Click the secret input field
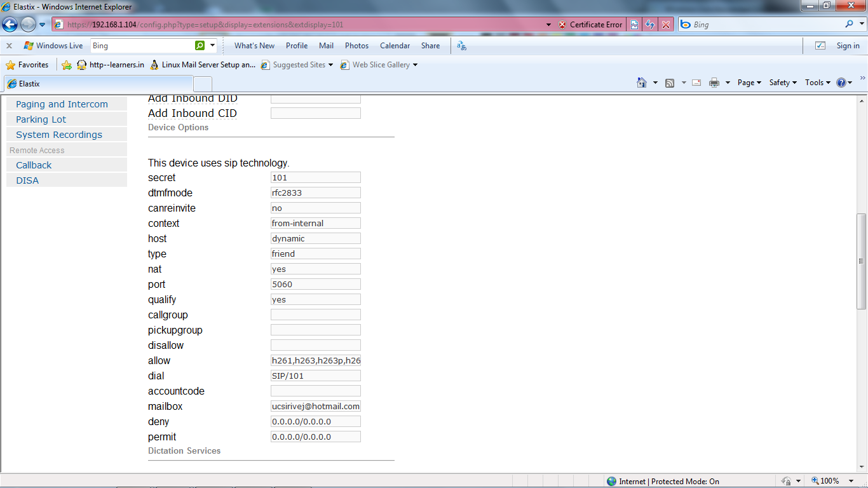Viewport: 868px width, 488px height. coord(315,178)
